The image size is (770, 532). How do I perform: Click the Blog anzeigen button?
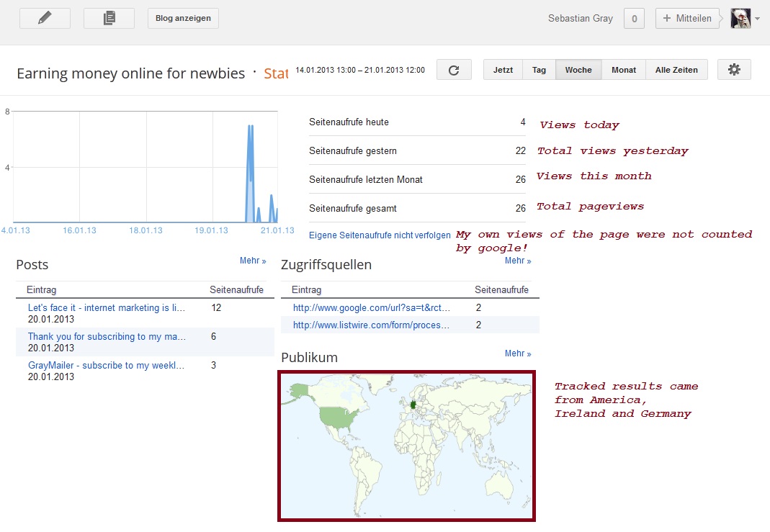(183, 19)
